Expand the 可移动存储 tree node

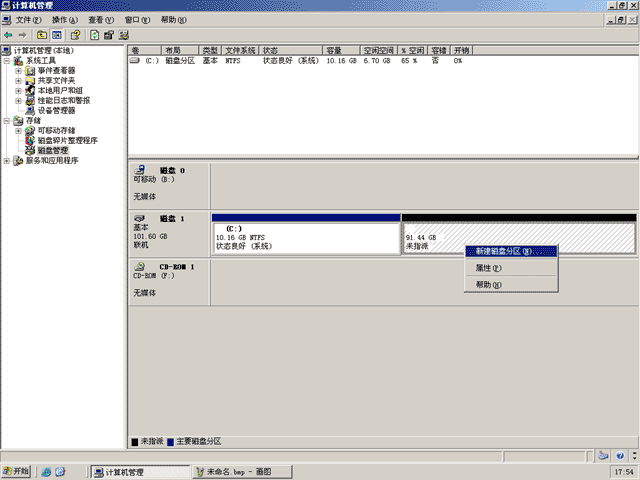18,131
